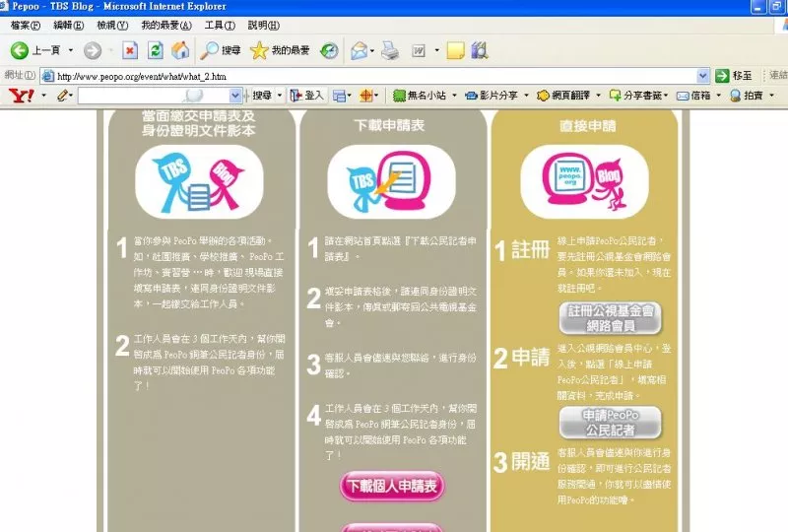Expand the address bar dropdown

[702, 76]
